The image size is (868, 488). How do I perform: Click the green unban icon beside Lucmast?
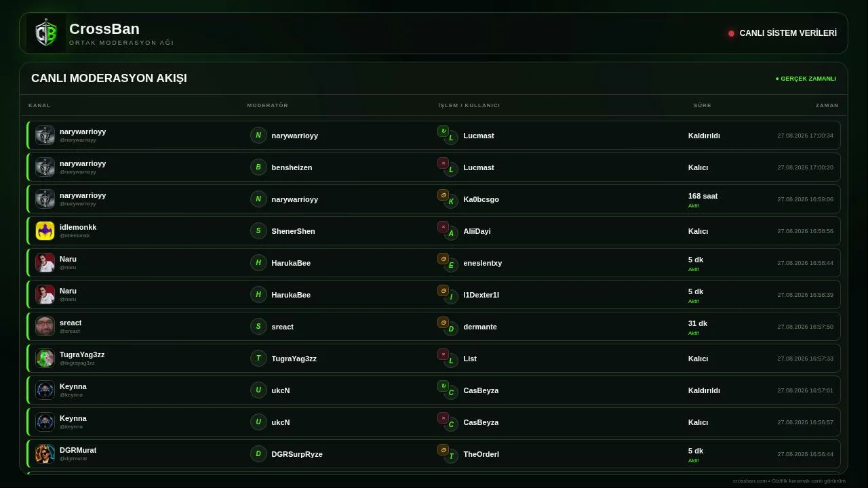[443, 131]
